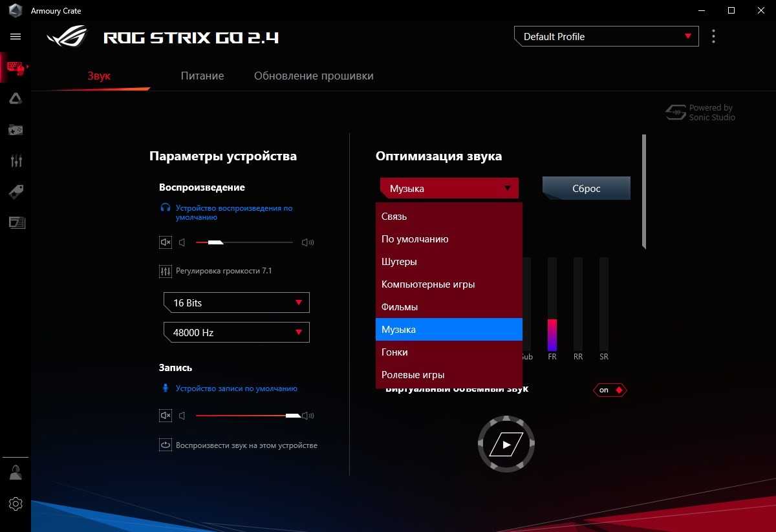Open settings gear at bottom left
The image size is (776, 532).
click(x=16, y=504)
